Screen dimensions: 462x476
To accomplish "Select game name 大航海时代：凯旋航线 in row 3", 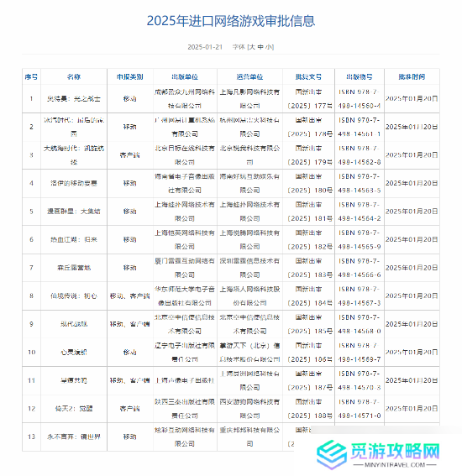I will (x=74, y=155).
